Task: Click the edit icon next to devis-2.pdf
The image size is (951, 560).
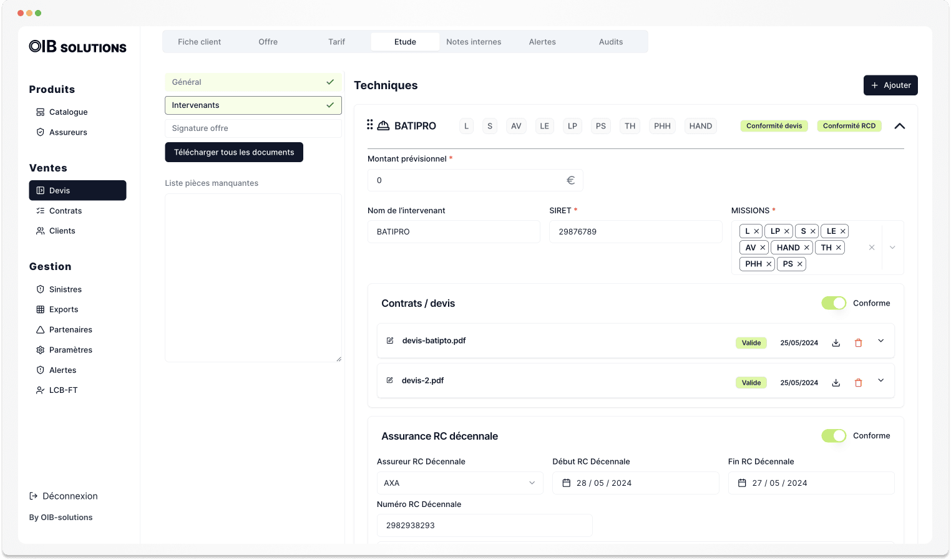Action: coord(390,380)
